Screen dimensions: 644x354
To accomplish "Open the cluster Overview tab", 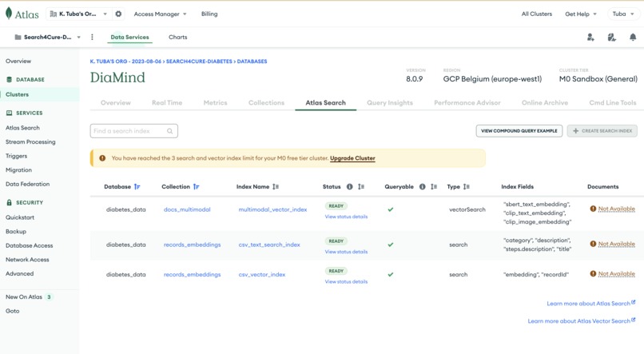I will click(116, 102).
